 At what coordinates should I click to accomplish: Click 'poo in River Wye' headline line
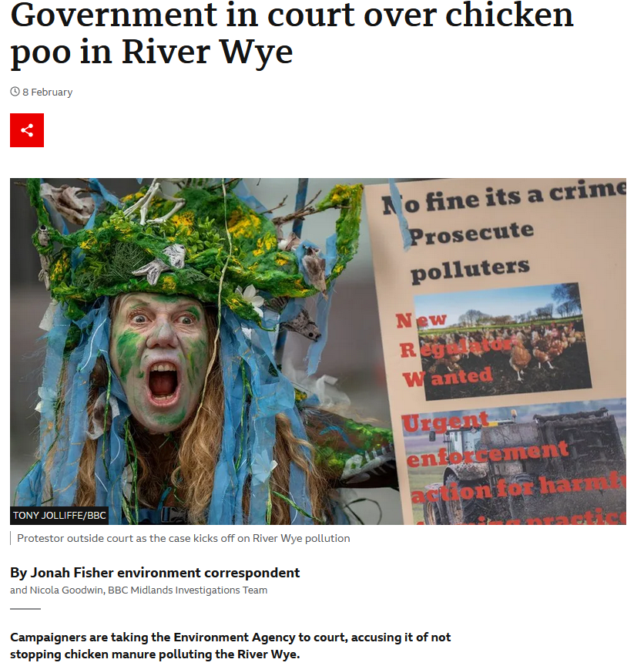152,52
